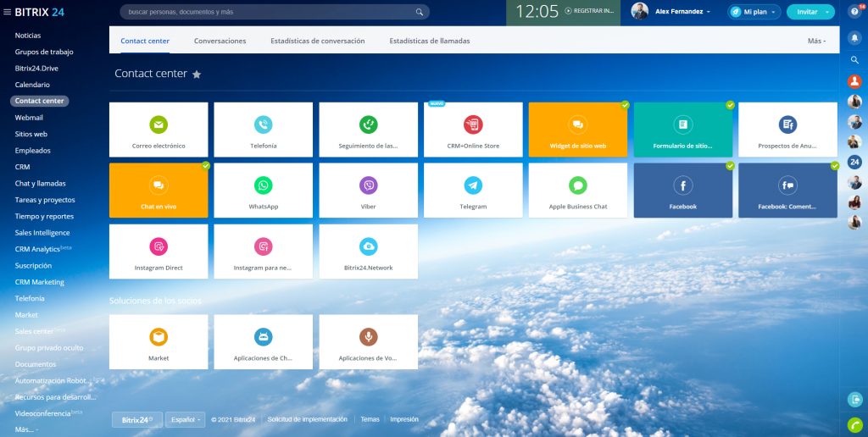Click the Telefonía phone icon tile
This screenshot has width=868, height=437.
point(263,130)
